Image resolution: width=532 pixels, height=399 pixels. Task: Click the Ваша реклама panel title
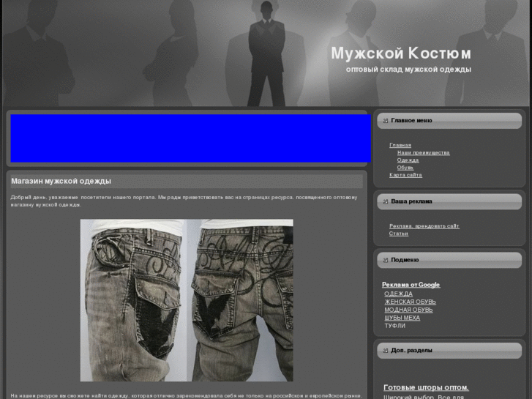(x=411, y=201)
